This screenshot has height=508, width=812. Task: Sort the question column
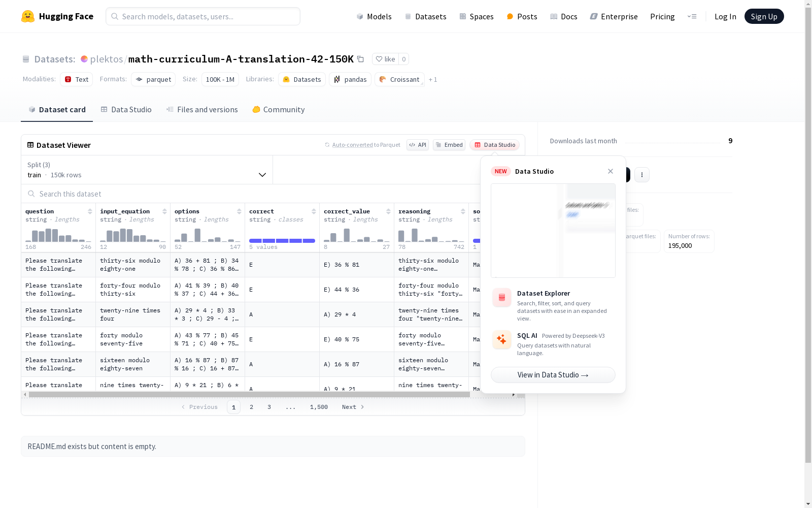point(90,211)
